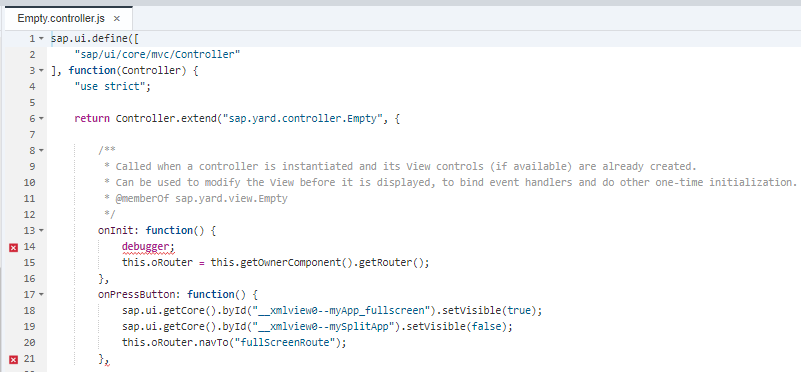Click line number 20 in the gutter
This screenshot has width=801, height=372.
tap(30, 342)
